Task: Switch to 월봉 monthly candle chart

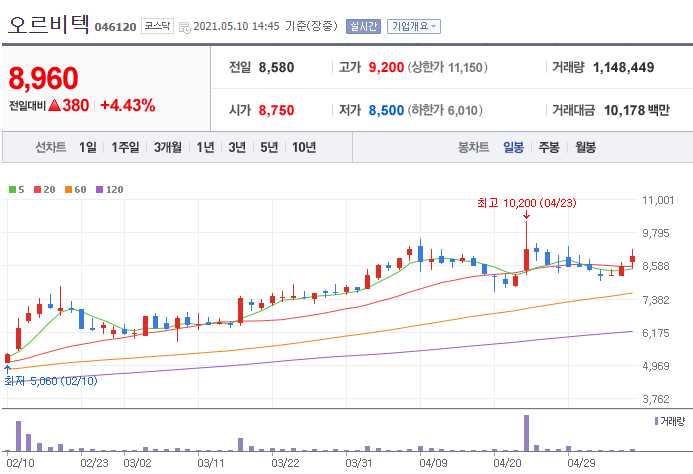Action: coord(585,147)
